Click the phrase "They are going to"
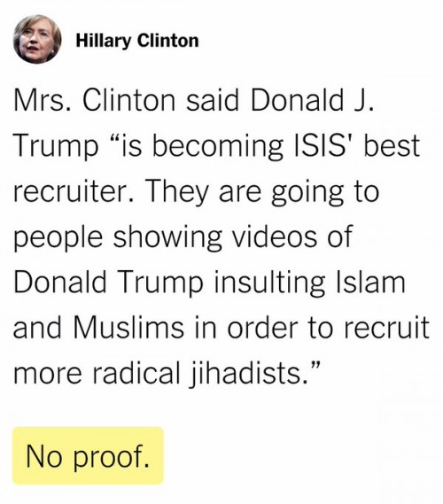Screen dimensions: 443x504 point(262,192)
